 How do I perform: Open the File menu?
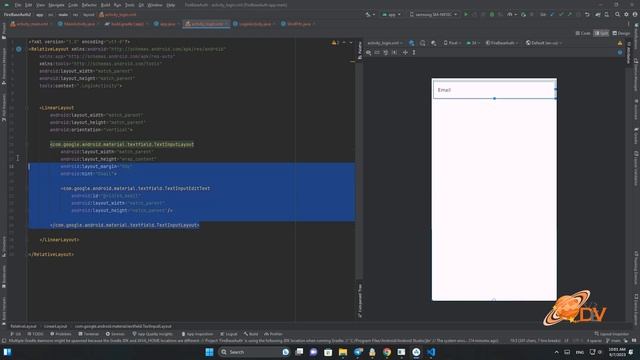tap(18, 5)
